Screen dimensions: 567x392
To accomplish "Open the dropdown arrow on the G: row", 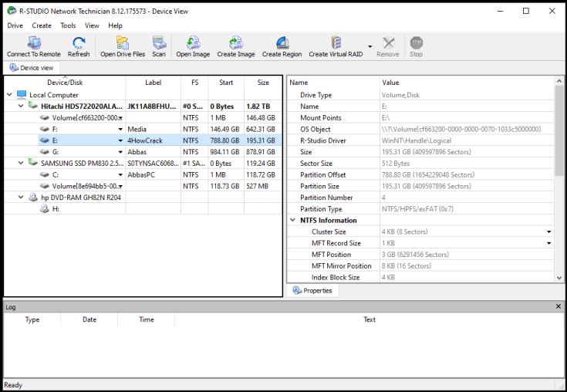I will click(120, 152).
